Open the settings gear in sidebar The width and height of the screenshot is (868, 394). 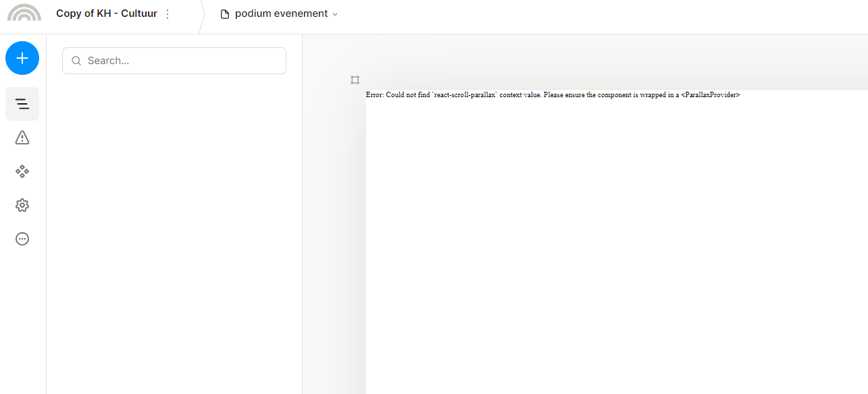[x=22, y=205]
